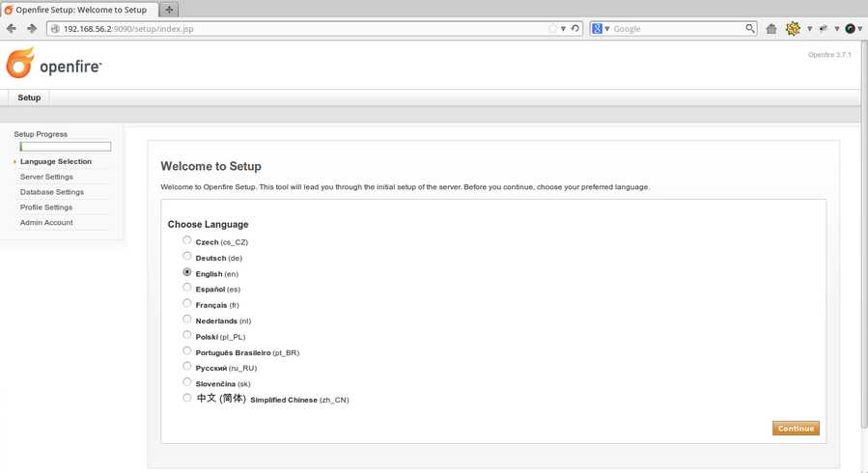Expand the dropdown arrow beside the sun extension
Image resolution: width=868 pixels, height=473 pixels.
(809, 29)
